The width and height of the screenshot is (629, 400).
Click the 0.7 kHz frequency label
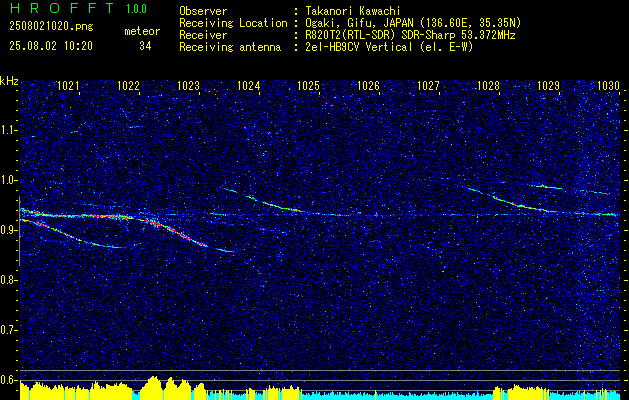pos(8,330)
